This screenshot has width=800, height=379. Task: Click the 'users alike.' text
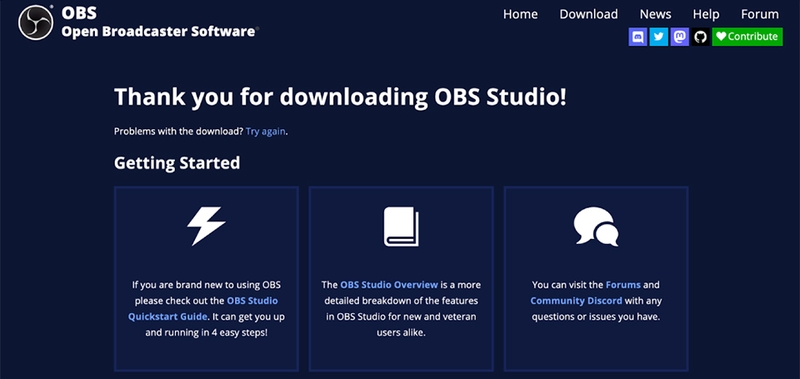pyautogui.click(x=401, y=333)
